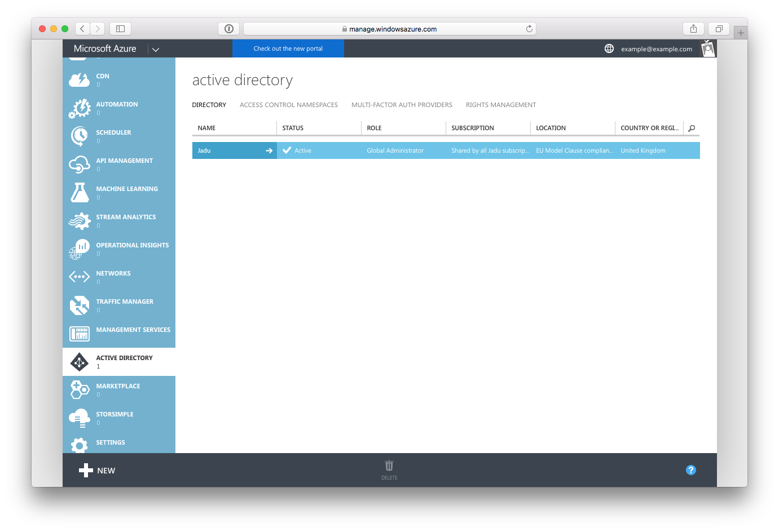Click the NEW button label
The image size is (779, 532).
(x=106, y=471)
